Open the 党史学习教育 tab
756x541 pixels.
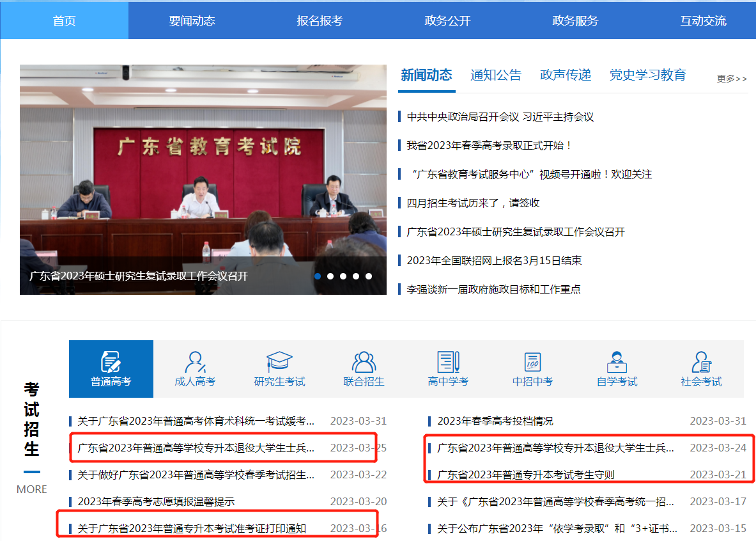point(648,74)
